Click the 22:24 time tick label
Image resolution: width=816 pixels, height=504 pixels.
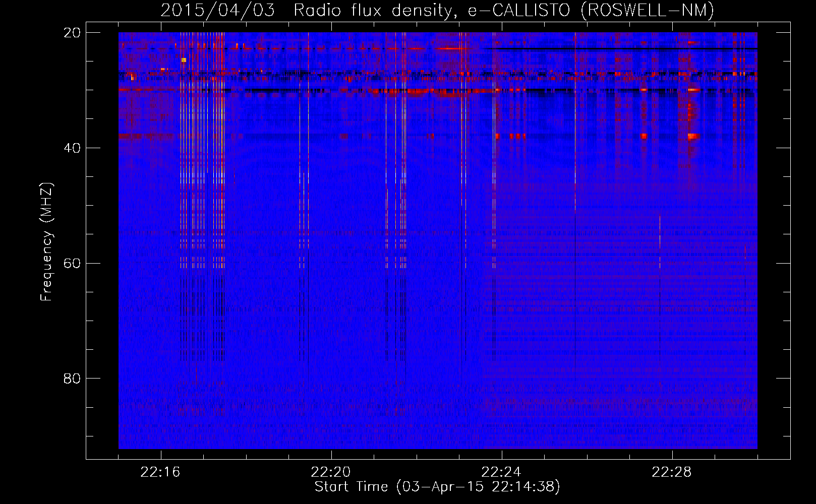(x=501, y=472)
